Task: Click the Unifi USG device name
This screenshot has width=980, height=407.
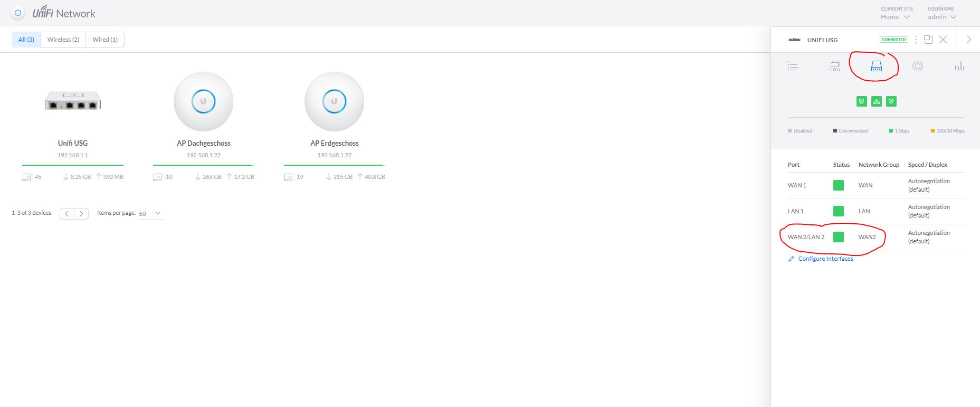Action: coord(73,143)
